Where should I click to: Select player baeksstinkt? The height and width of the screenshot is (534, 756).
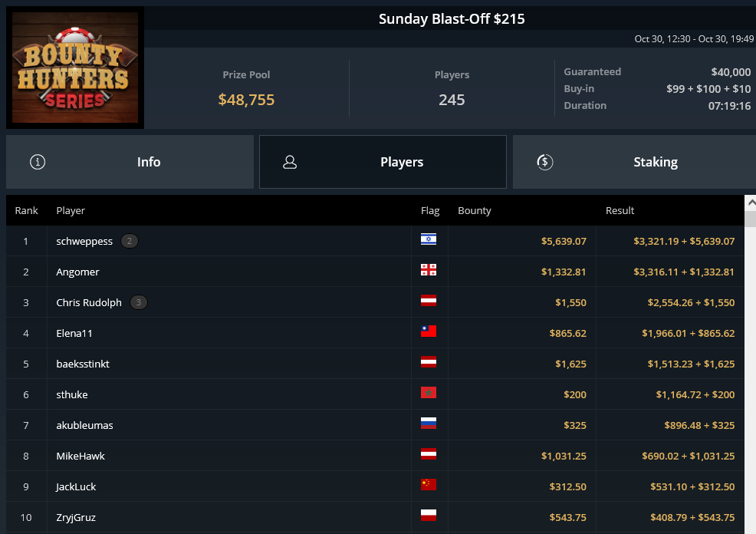click(x=83, y=364)
